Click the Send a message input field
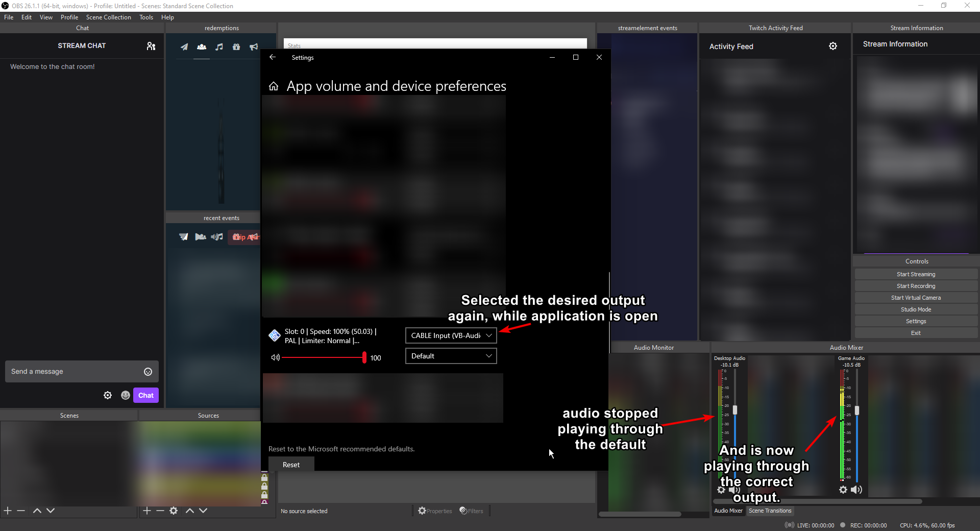This screenshot has height=531, width=980. (x=82, y=372)
